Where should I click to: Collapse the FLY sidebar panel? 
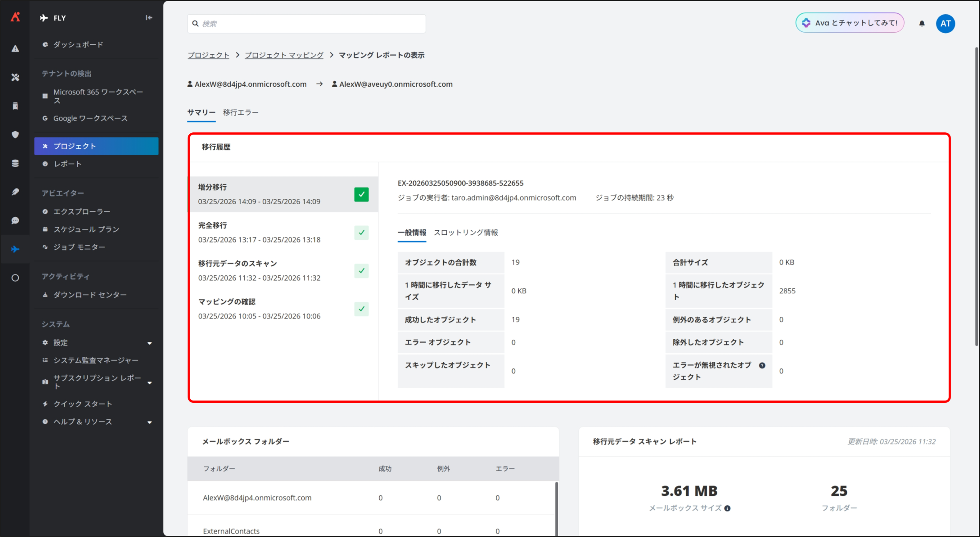pos(149,18)
